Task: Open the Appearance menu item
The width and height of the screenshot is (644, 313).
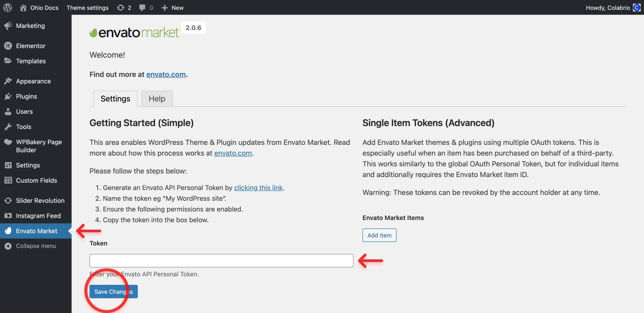Action: [33, 81]
